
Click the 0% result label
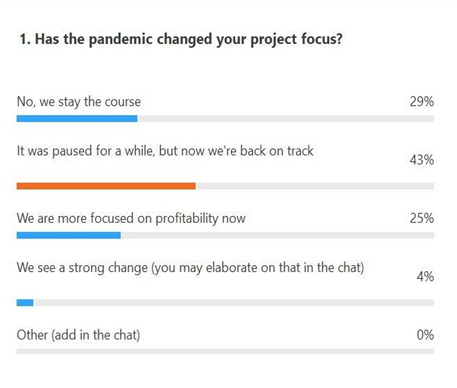[425, 335]
